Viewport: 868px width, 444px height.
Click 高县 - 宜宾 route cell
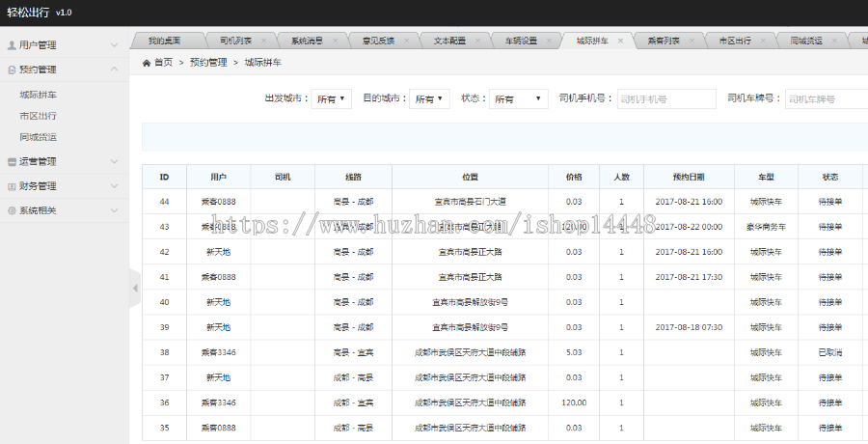(353, 352)
